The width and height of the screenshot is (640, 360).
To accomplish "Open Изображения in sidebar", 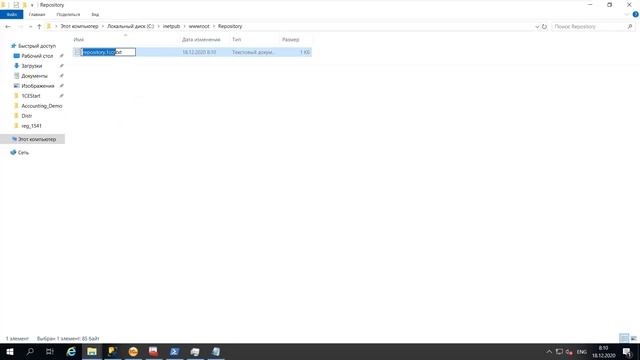I will (x=38, y=86).
